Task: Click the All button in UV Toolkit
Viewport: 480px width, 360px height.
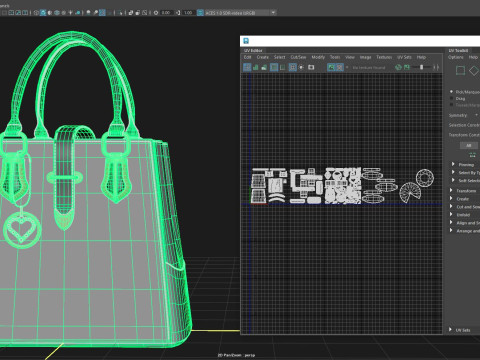Action: point(469,145)
